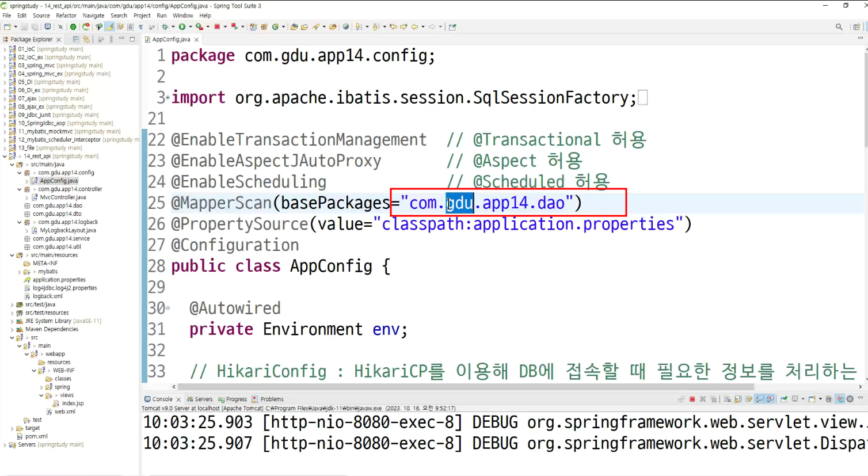Screen dimensions: 868x476
Task: Click the Search magnifier icon at top right
Action: [839, 26]
